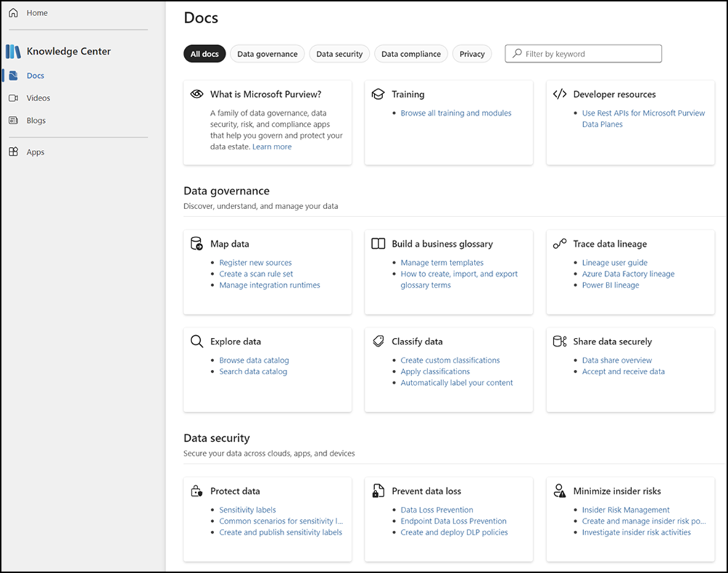Select the Docs icon in the sidebar
Screen dimensions: 728x573
pos(12,75)
